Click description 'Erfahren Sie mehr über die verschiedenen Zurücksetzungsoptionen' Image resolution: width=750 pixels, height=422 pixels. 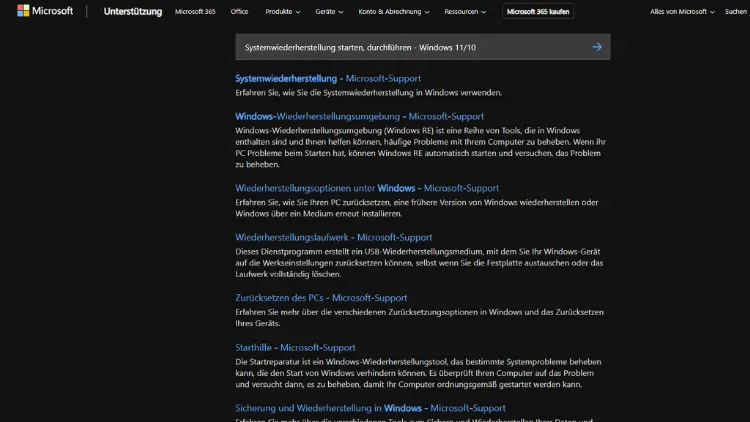419,318
